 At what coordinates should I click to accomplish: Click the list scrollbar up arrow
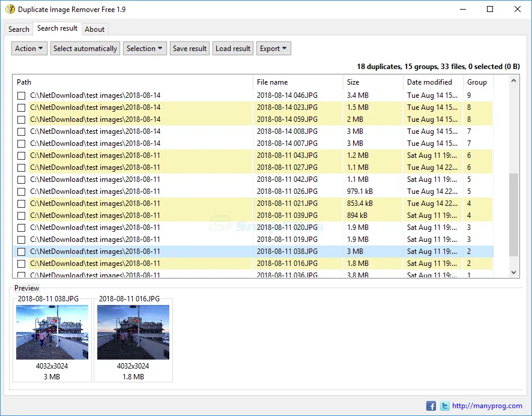[x=513, y=81]
